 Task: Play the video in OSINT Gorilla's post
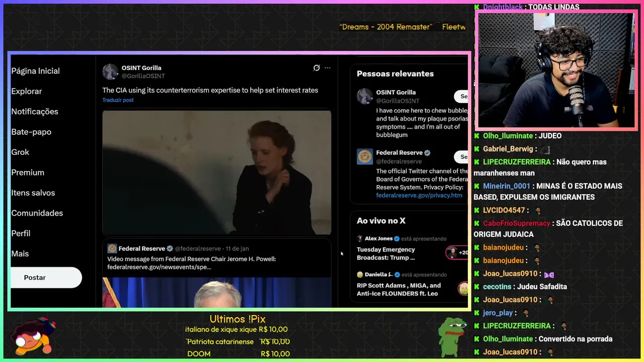[x=217, y=172]
